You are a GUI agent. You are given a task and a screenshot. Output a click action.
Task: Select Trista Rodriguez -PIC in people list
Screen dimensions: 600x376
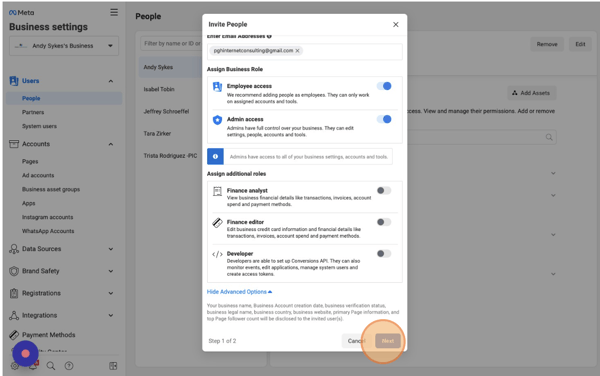tap(171, 156)
